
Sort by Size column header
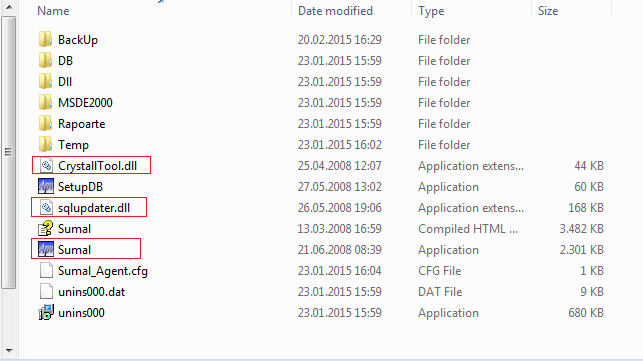pyautogui.click(x=548, y=11)
